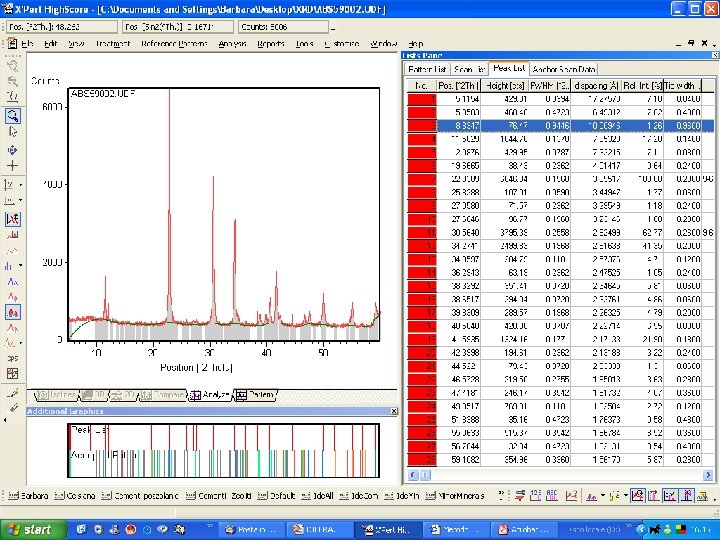This screenshot has width=720, height=540.
Task: Close the Additional Graphics panel
Action: point(394,411)
